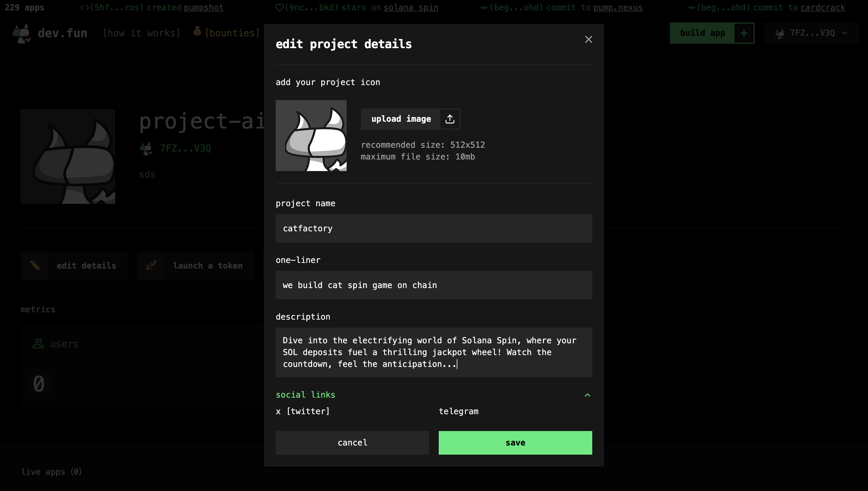Click the dev.fun logo icon
This screenshot has height=491, width=868.
(22, 33)
